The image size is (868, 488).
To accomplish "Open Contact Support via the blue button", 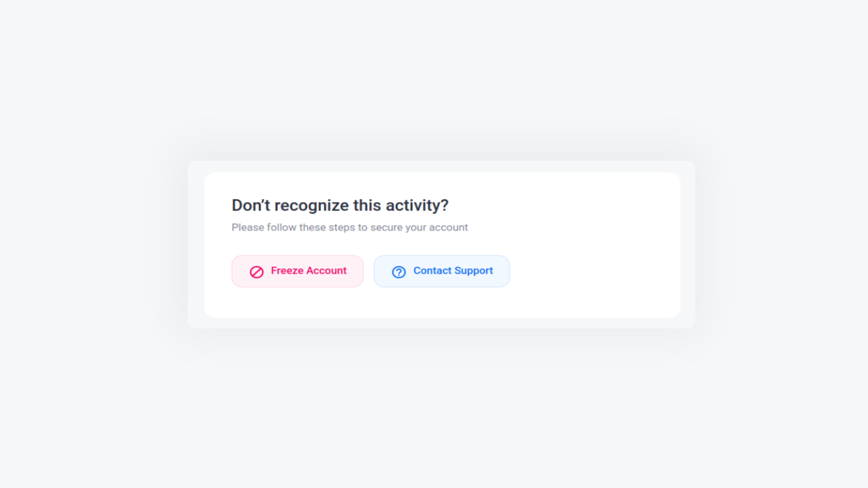I will (x=442, y=271).
